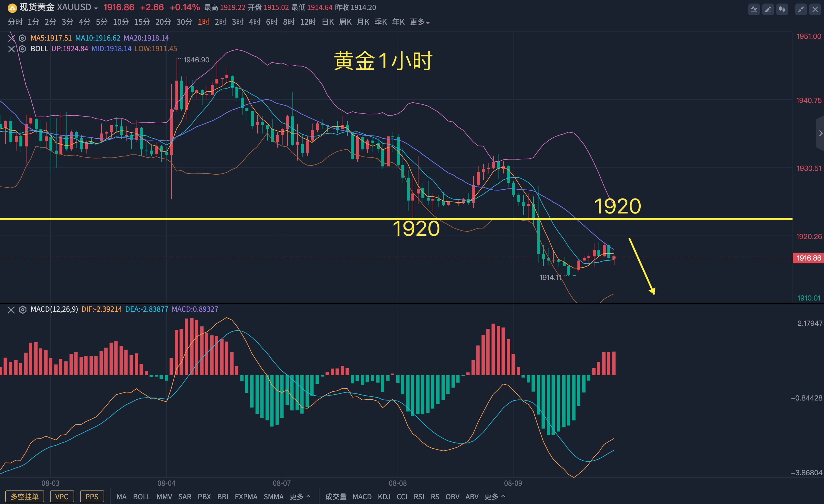The height and width of the screenshot is (504, 824).
Task: Click the collapse fullscreen arrows icon
Action: [x=801, y=9]
